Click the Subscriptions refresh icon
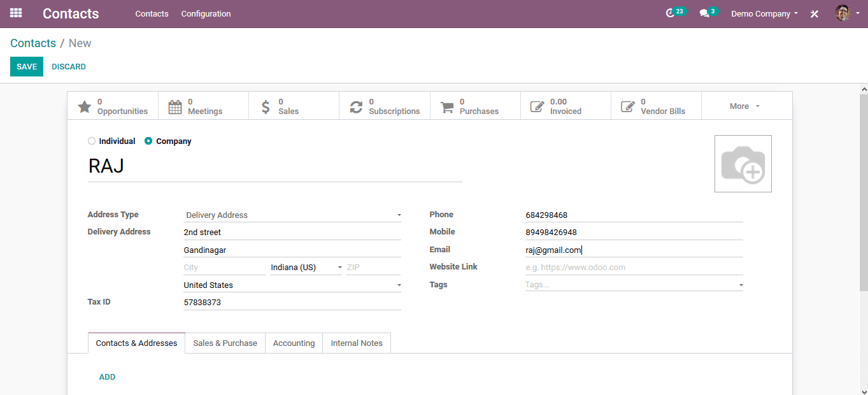This screenshot has height=395, width=868. [356, 106]
